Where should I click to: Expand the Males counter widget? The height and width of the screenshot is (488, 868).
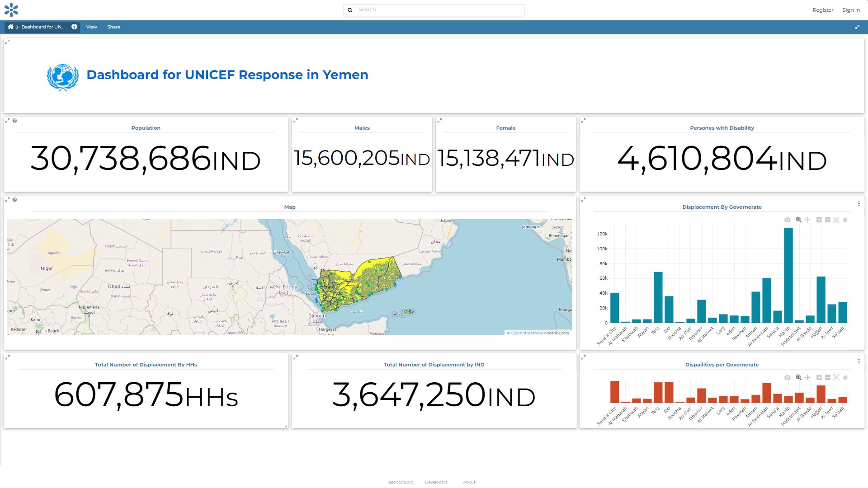296,121
